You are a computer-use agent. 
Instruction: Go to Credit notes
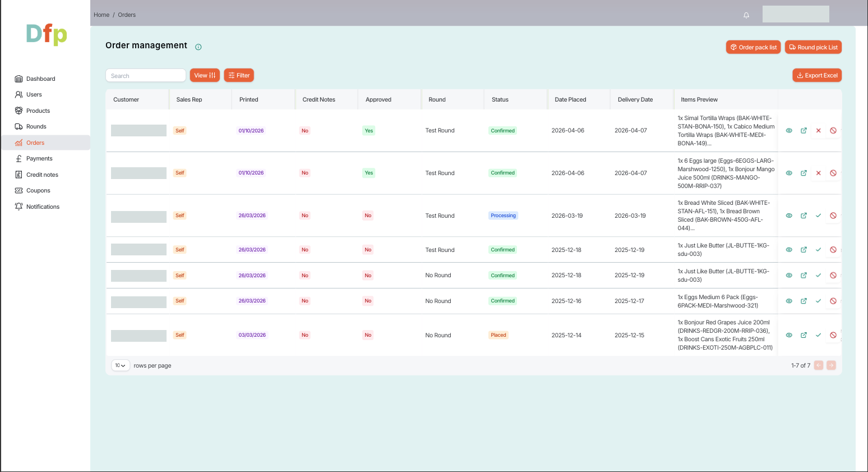45,175
